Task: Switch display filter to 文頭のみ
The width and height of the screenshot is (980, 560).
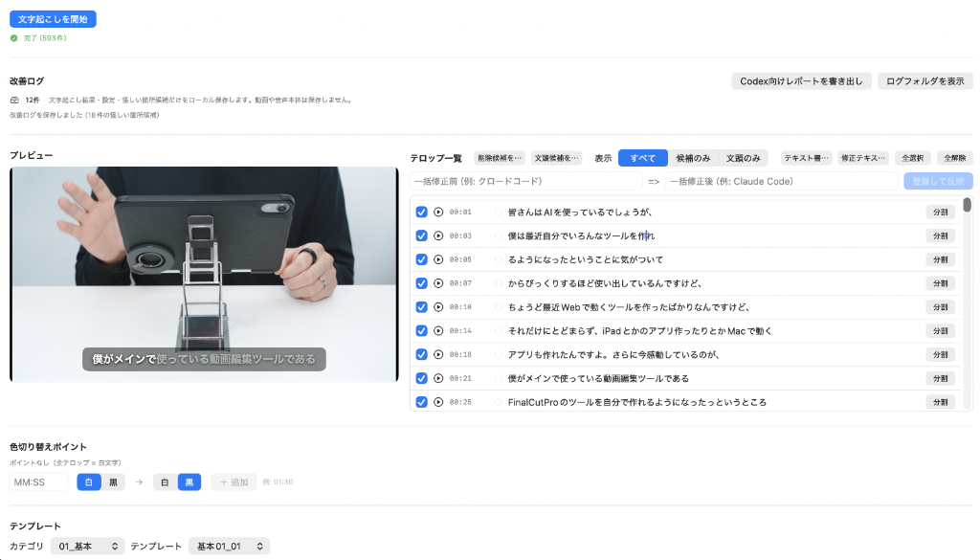Action: pyautogui.click(x=743, y=158)
